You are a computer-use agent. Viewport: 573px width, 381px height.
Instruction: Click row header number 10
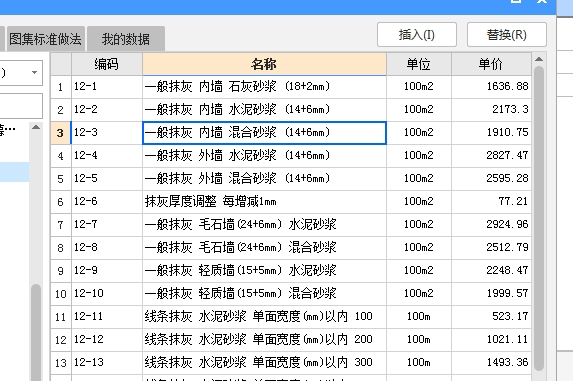pos(61,294)
